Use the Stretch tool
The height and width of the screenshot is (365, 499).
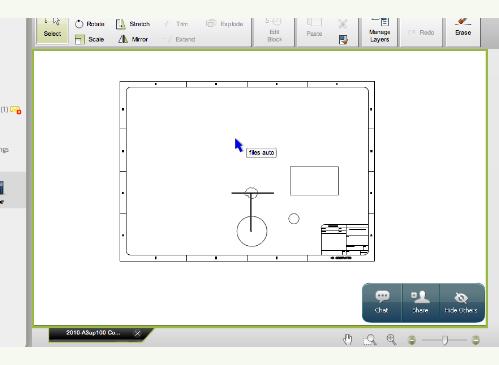(133, 24)
